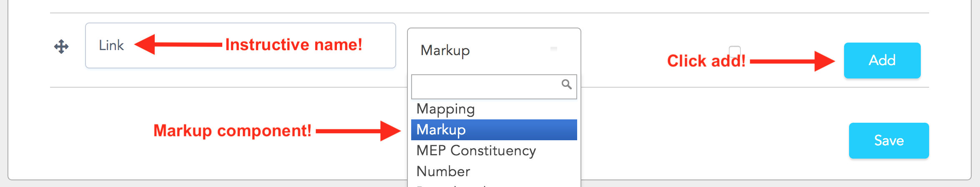Click the magnifier icon in dropdown search
This screenshot has width=980, height=187.
tap(566, 84)
